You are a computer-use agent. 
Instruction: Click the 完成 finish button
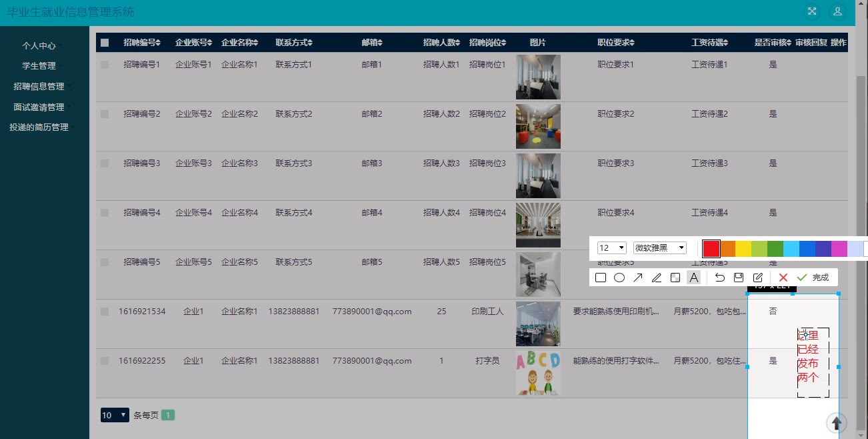pyautogui.click(x=813, y=278)
